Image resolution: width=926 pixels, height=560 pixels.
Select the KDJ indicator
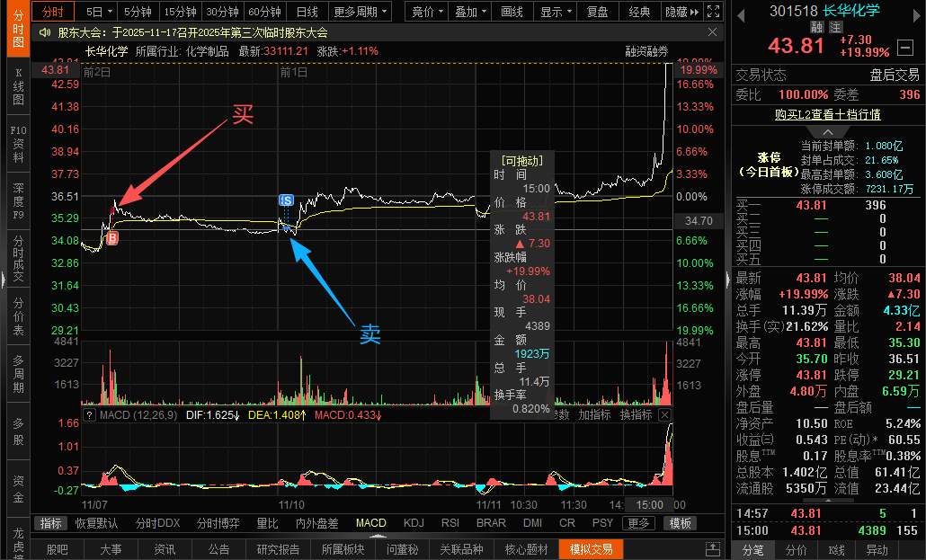(414, 523)
